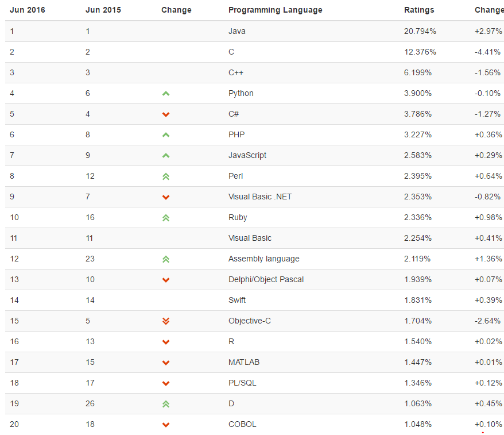Click the double green arrow beside Perl
504x435 pixels.
(166, 176)
